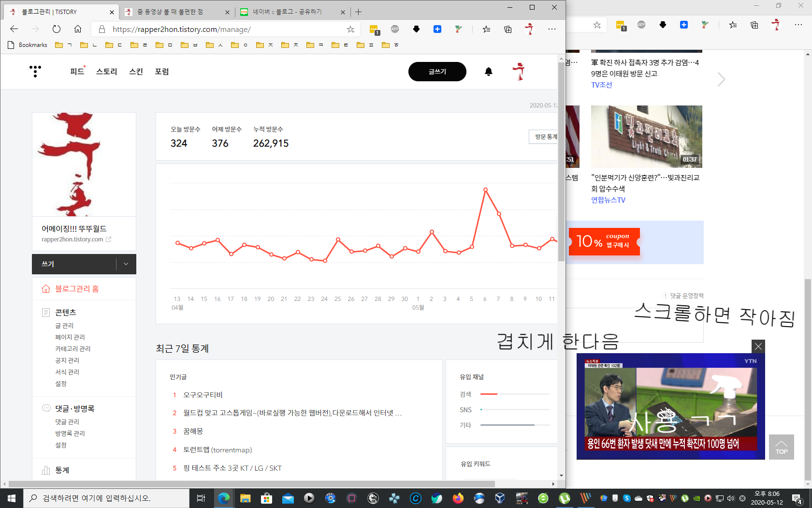Open the ㅅ bookmarks folder

tap(214, 45)
